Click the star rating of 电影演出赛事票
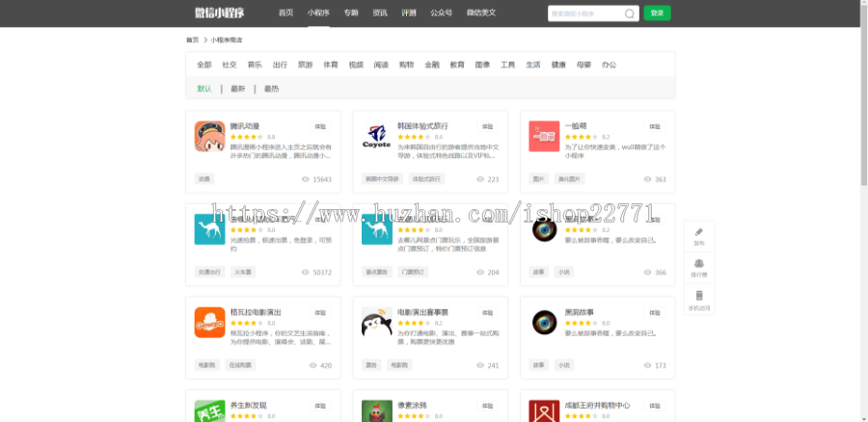The height and width of the screenshot is (422, 868). (x=414, y=323)
